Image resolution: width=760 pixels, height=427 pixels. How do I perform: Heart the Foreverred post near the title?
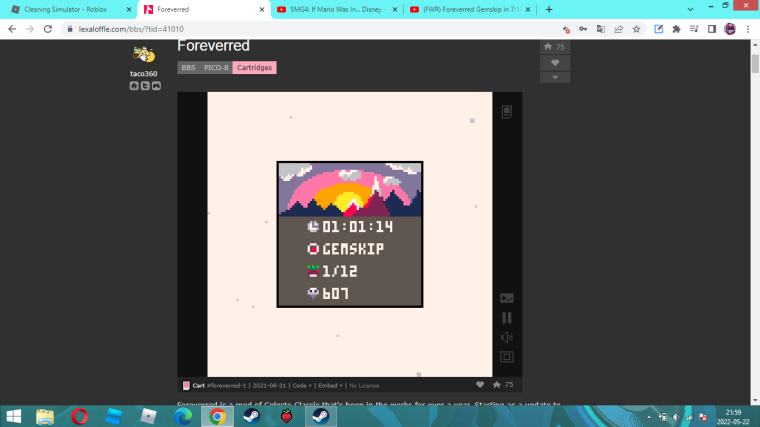pos(555,63)
